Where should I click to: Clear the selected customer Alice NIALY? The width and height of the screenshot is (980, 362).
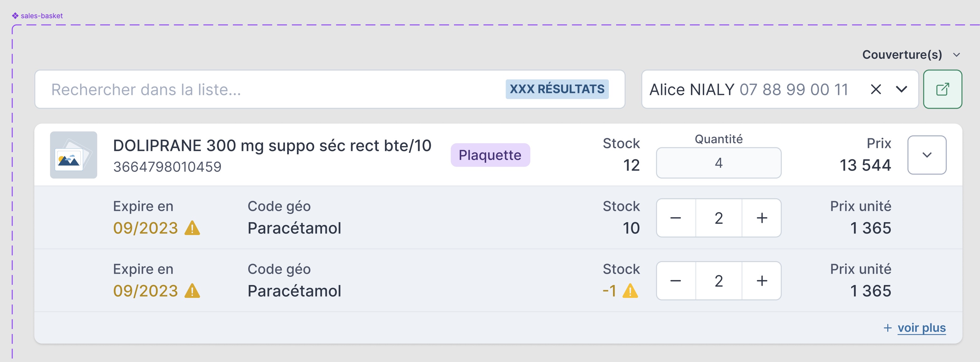point(876,90)
